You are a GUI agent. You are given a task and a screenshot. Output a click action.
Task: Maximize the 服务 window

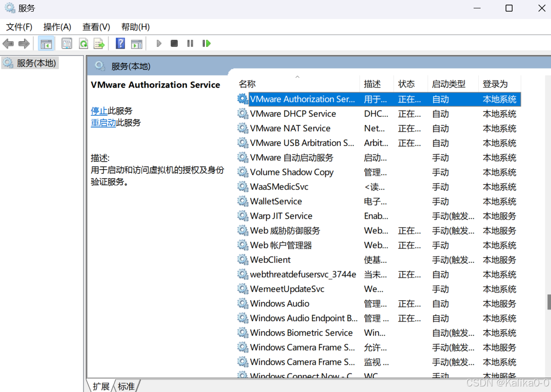point(509,8)
